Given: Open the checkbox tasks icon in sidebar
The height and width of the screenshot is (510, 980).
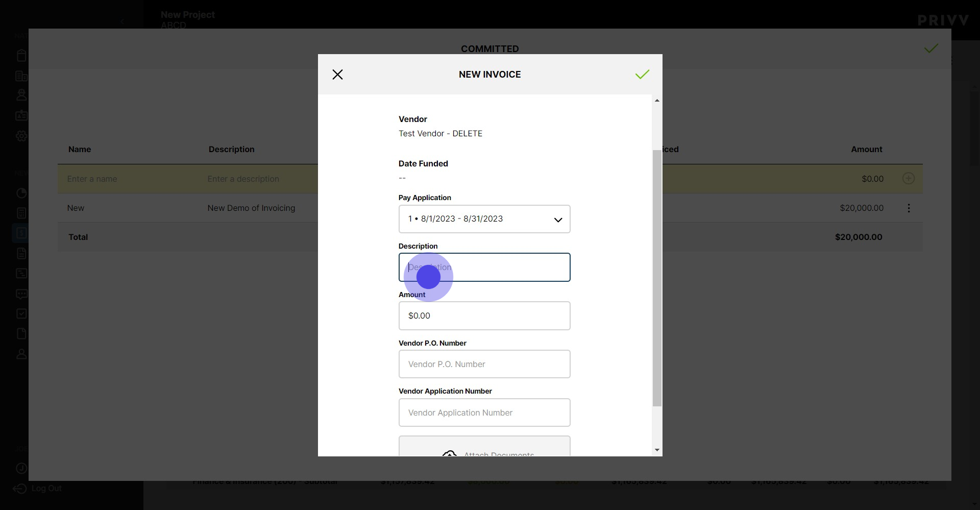Looking at the screenshot, I should (21, 314).
